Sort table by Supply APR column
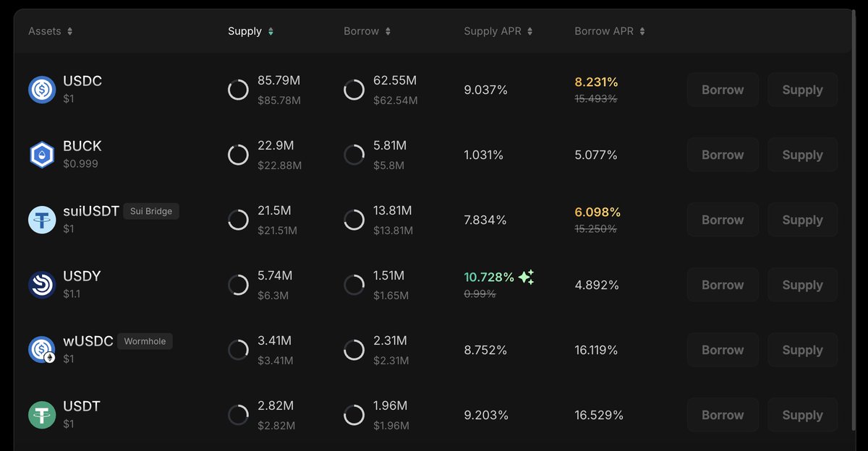The width and height of the screenshot is (868, 451). 498,31
